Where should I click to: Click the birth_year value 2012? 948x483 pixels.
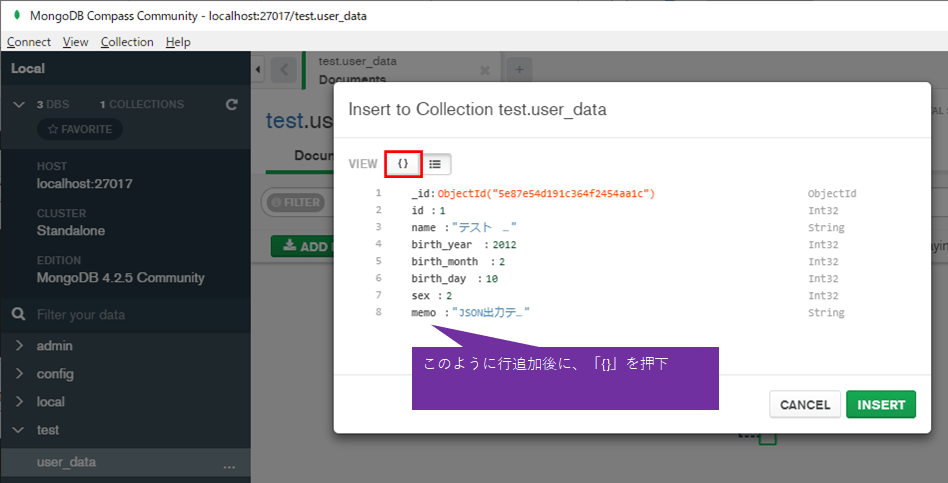(504, 245)
